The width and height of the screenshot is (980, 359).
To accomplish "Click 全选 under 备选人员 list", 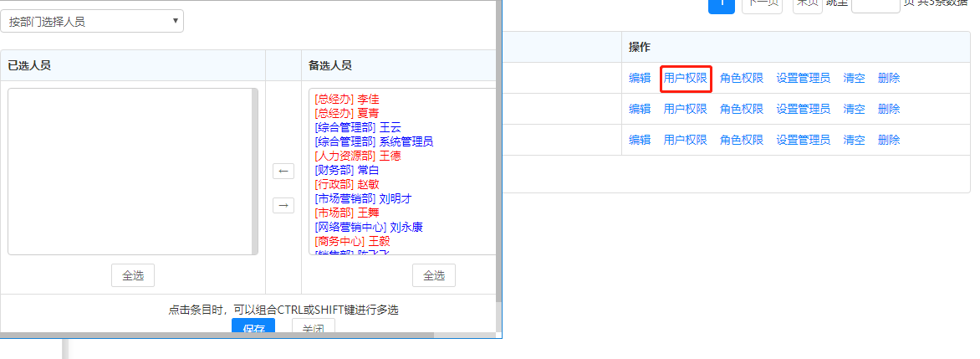I will pos(433,275).
